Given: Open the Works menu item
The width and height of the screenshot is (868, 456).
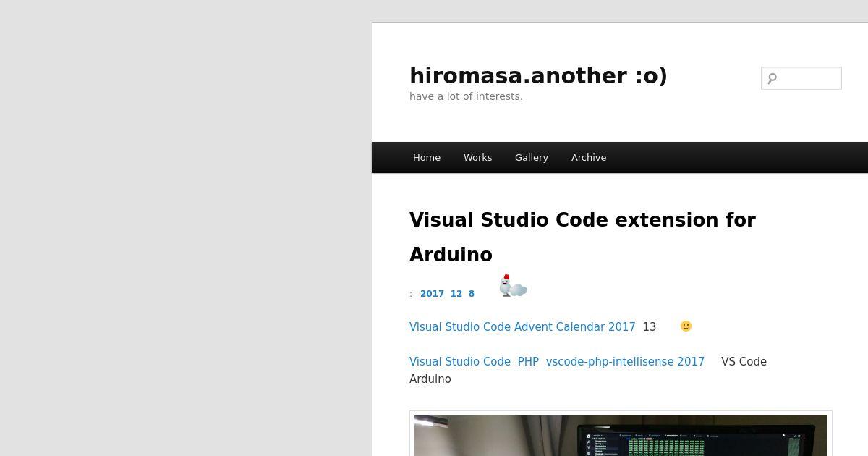Looking at the screenshot, I should click(x=477, y=157).
